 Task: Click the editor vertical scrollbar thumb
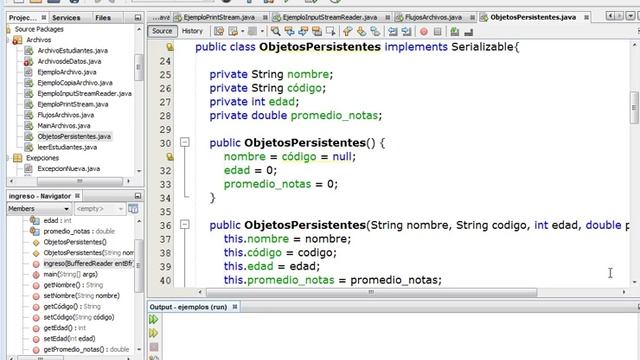point(634,107)
